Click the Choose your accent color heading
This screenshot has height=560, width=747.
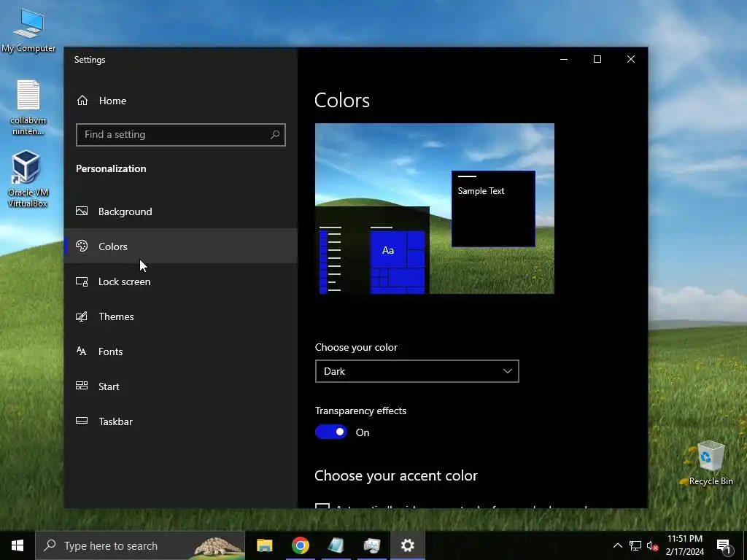click(396, 475)
